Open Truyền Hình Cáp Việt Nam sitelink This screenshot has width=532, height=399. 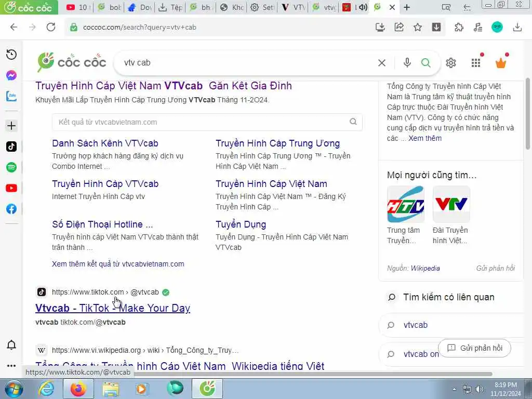271,184
